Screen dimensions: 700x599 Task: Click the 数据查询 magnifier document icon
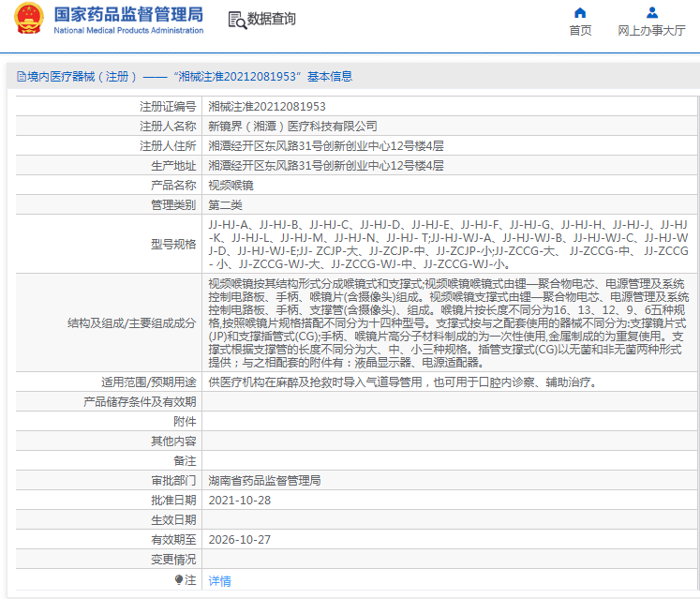click(x=238, y=20)
